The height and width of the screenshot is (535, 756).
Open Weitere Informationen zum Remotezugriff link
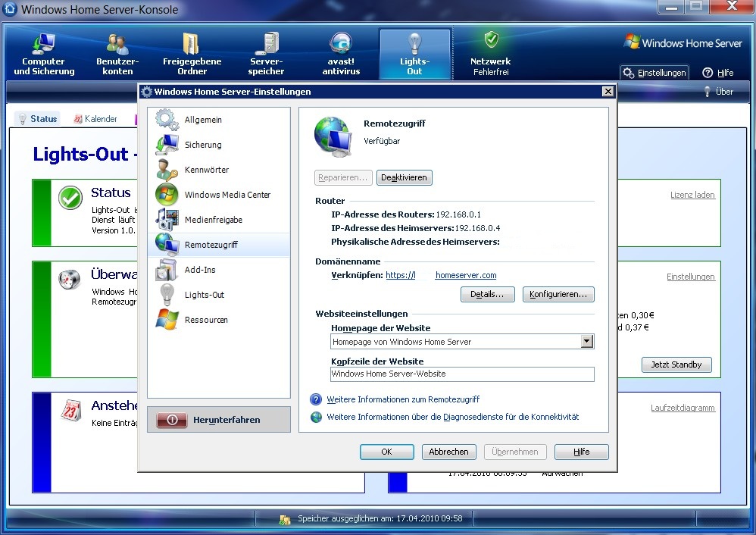click(403, 399)
